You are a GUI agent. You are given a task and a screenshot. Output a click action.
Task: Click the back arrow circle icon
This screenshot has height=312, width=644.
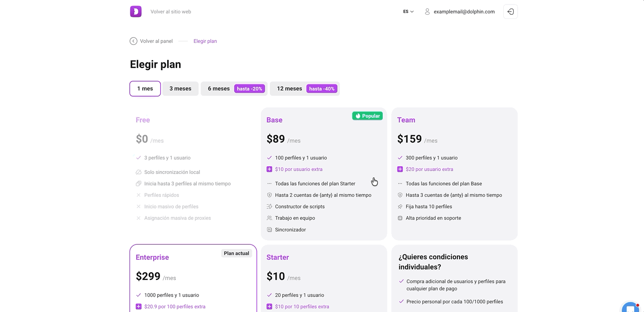134,41
